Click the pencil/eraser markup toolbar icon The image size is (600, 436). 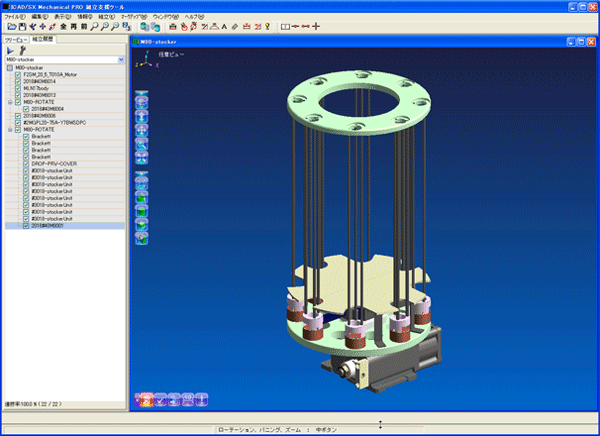235,26
